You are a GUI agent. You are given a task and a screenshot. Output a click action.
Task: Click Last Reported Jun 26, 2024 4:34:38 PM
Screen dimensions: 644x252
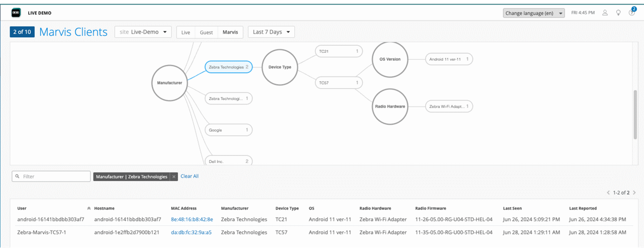pos(597,219)
